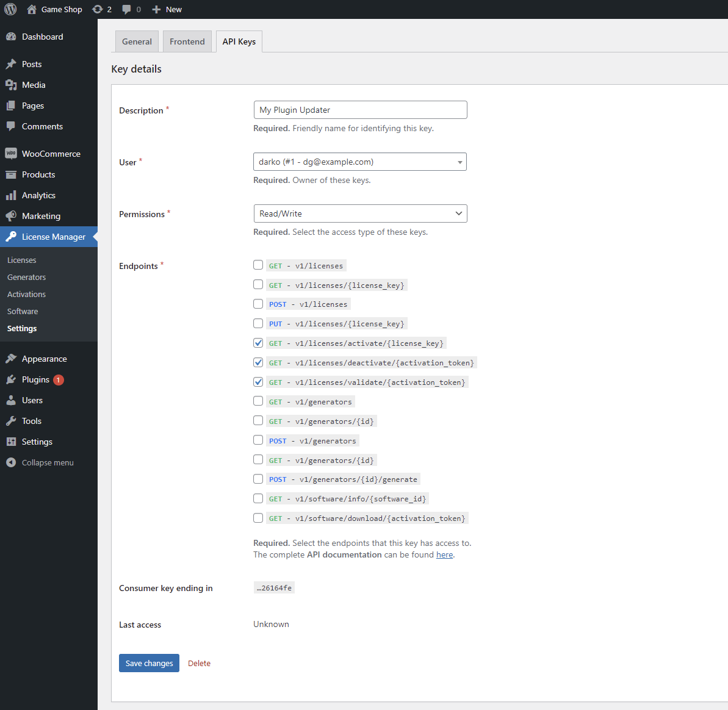
Task: Click into the Description text field
Action: (359, 110)
